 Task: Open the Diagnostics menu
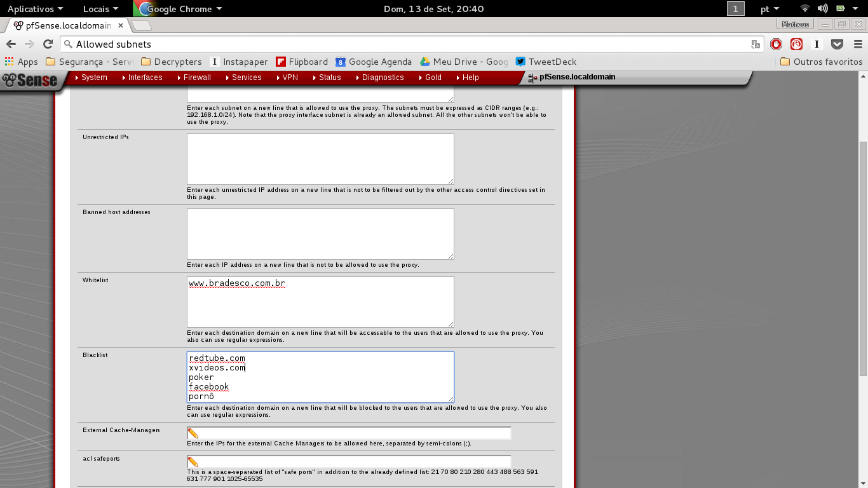(379, 78)
